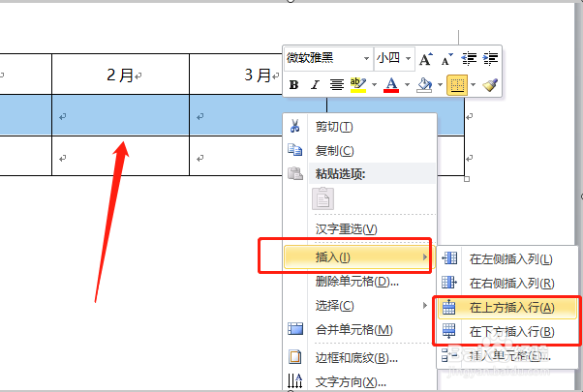Click the text direction icon
Viewport: 583px width, 392px height.
point(295,380)
